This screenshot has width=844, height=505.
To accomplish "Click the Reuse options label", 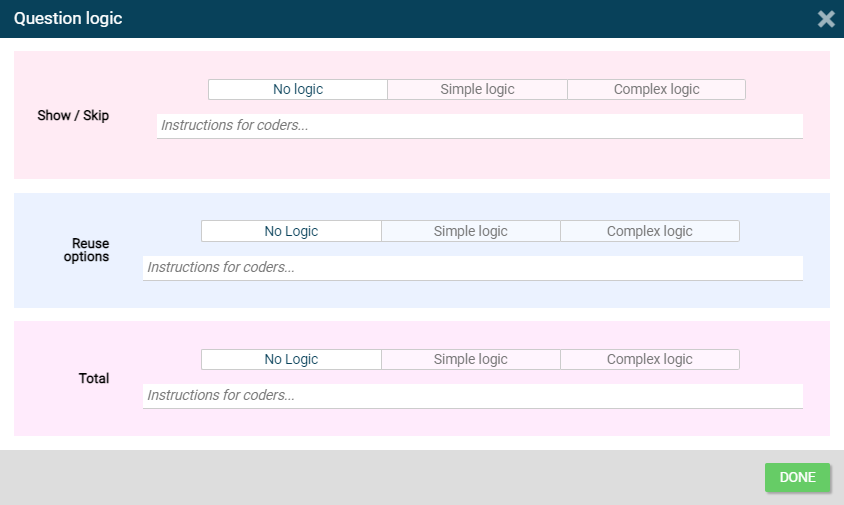I will click(90, 250).
